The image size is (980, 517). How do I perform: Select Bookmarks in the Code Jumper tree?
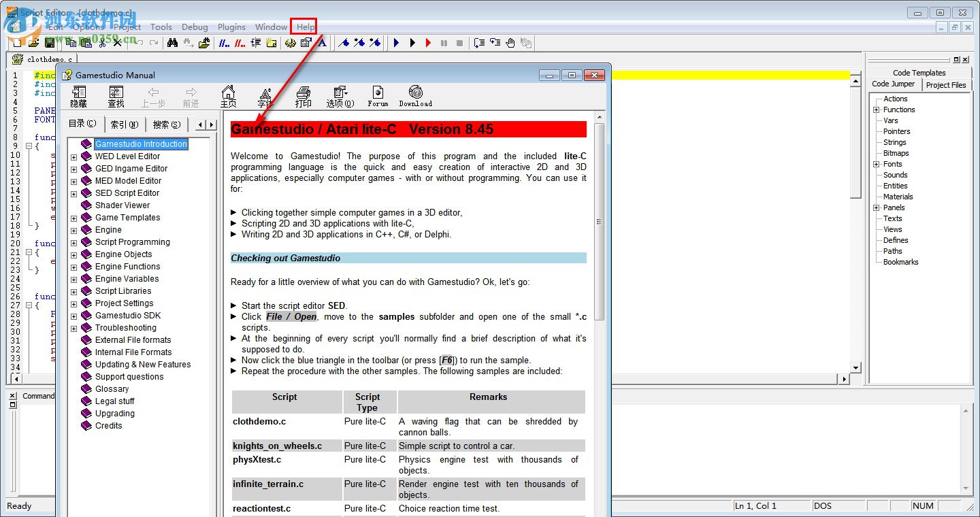tap(901, 262)
